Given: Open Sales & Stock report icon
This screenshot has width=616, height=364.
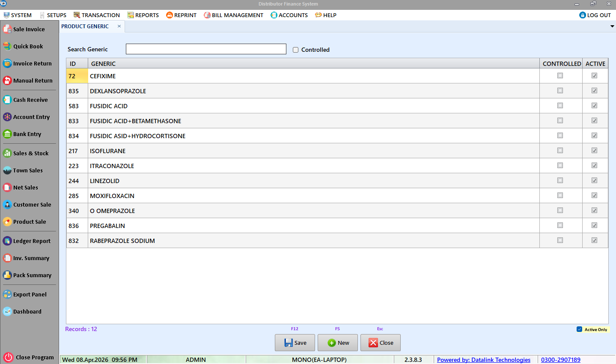Looking at the screenshot, I should tap(7, 153).
